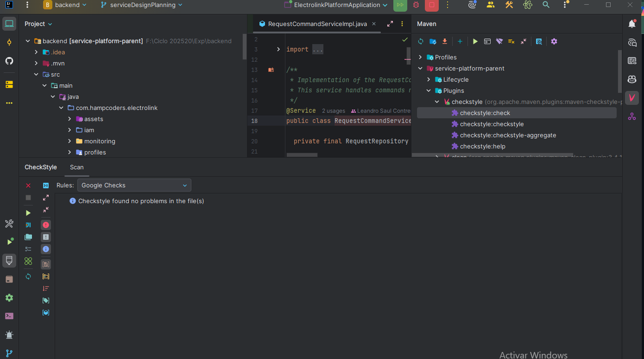Stop the running CheckStyle scan
Viewport: 644px width, 359px height.
[28, 198]
